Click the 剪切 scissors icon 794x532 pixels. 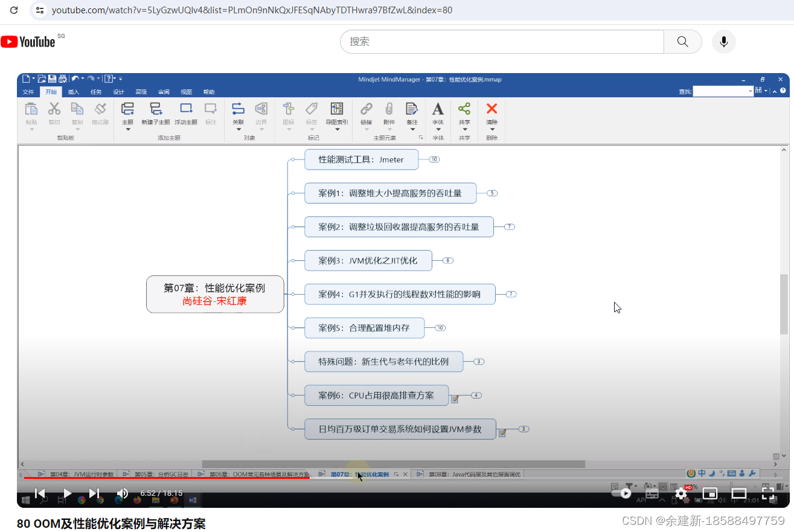pyautogui.click(x=54, y=109)
